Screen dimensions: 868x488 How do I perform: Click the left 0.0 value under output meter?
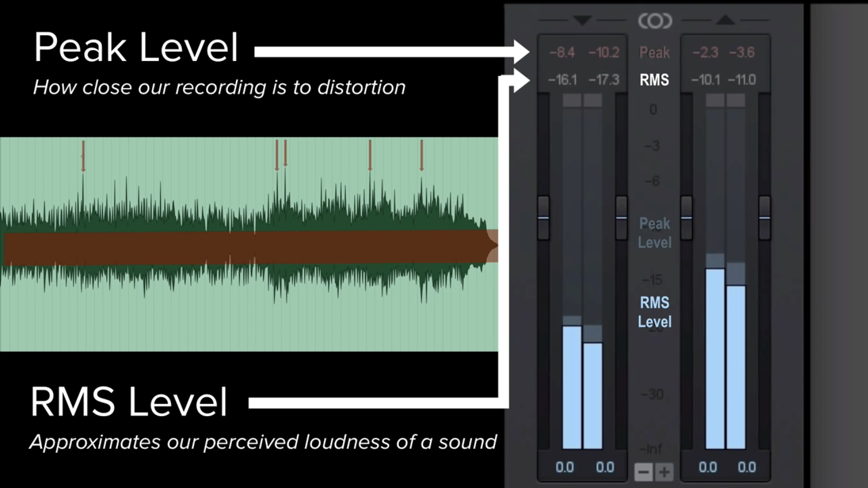(x=708, y=467)
